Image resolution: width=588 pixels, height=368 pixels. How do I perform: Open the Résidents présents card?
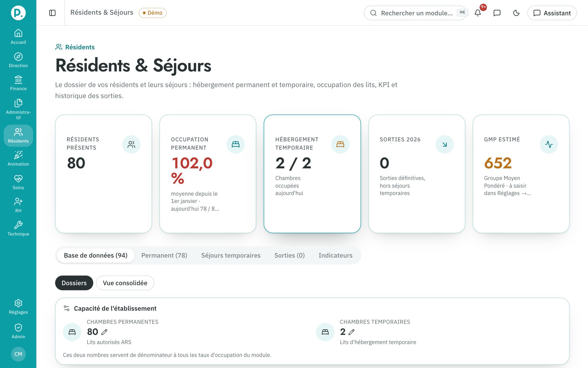click(x=104, y=174)
